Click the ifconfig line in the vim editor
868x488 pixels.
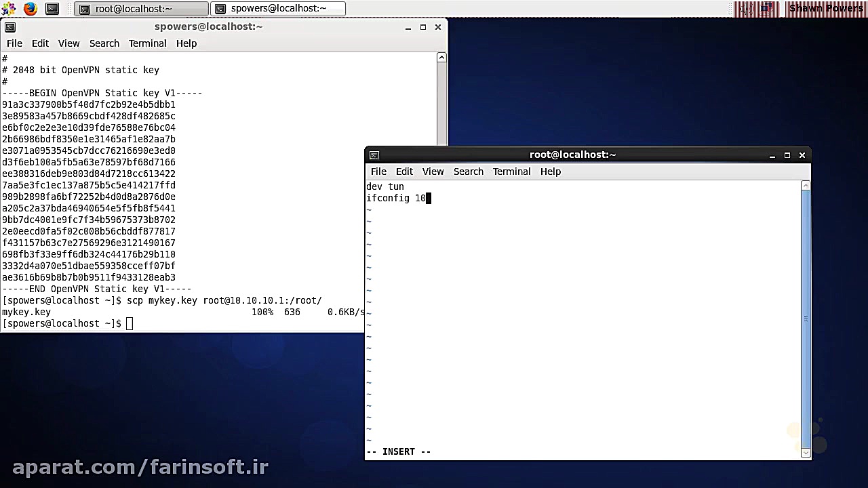tap(397, 198)
